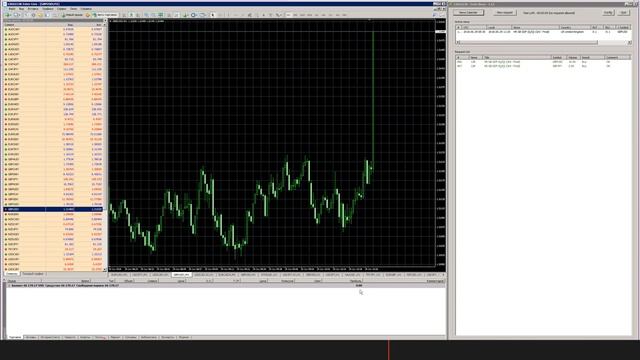Select the H4 timeframe button
640x360 pixels.
tap(323, 15)
